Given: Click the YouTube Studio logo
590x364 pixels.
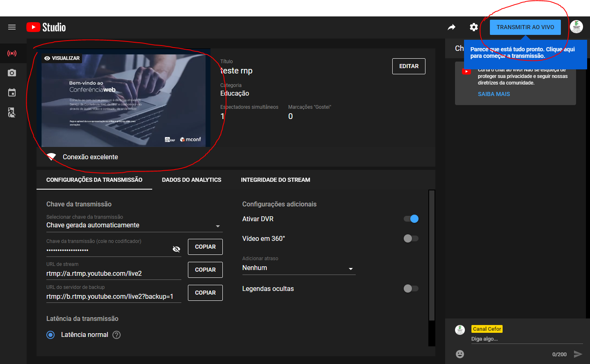Looking at the screenshot, I should 46,27.
